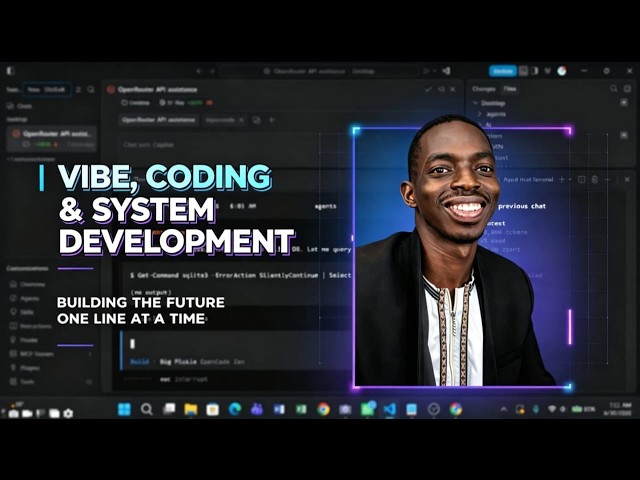Image resolution: width=640 pixels, height=480 pixels.
Task: Open Plugins under Customizations
Action: (24, 368)
